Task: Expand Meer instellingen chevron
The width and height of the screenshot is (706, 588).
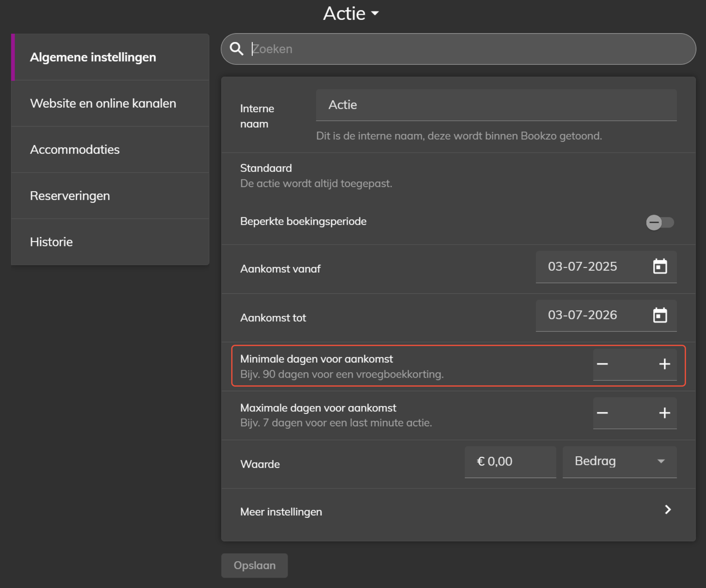Action: (x=668, y=510)
